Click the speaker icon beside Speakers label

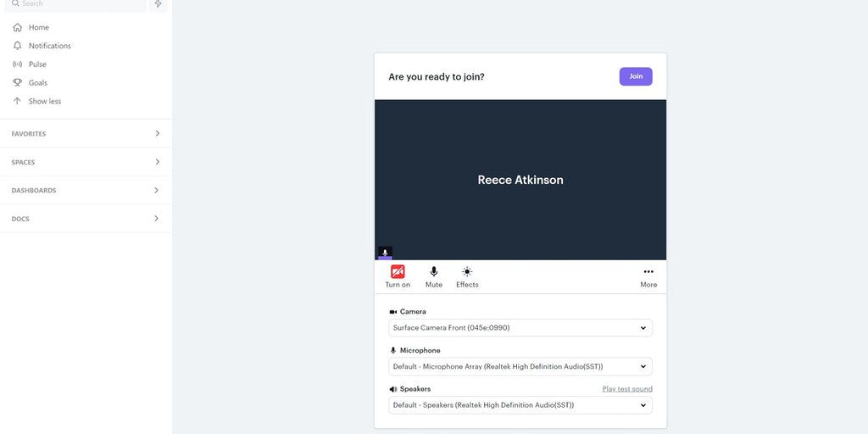coord(393,389)
